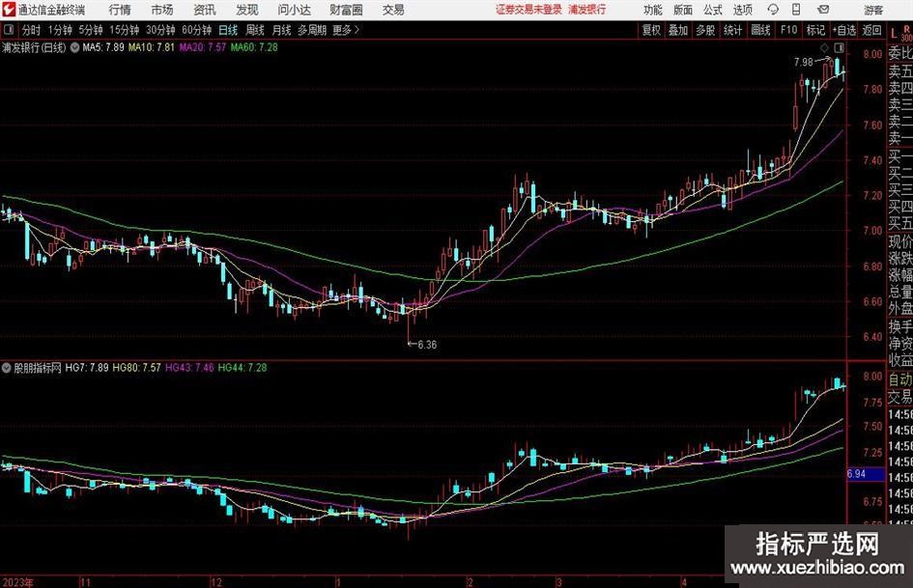Click the 通达信 red logo icon
Image resolution: width=913 pixels, height=588 pixels.
pos(9,10)
